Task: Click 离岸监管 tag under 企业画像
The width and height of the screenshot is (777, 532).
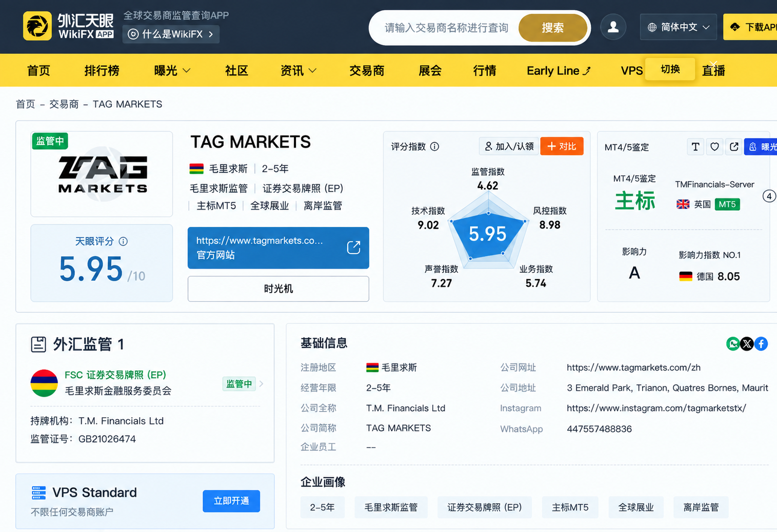Action: (x=701, y=507)
